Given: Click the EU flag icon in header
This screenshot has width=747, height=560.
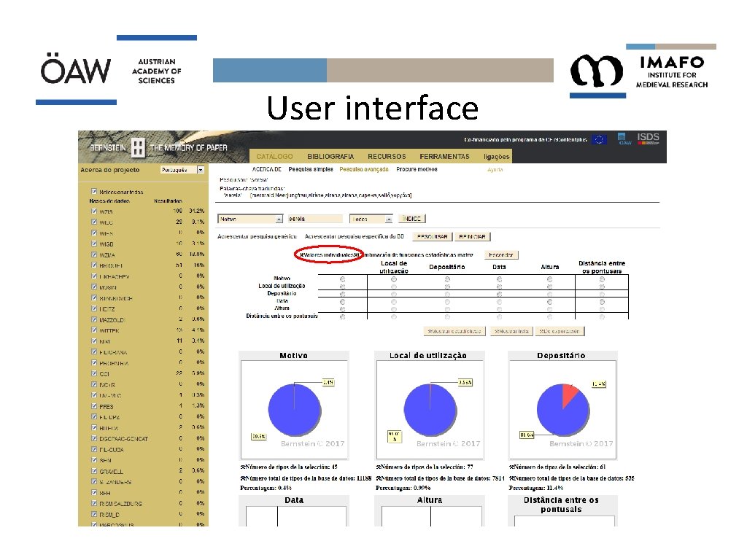Looking at the screenshot, I should click(x=599, y=139).
